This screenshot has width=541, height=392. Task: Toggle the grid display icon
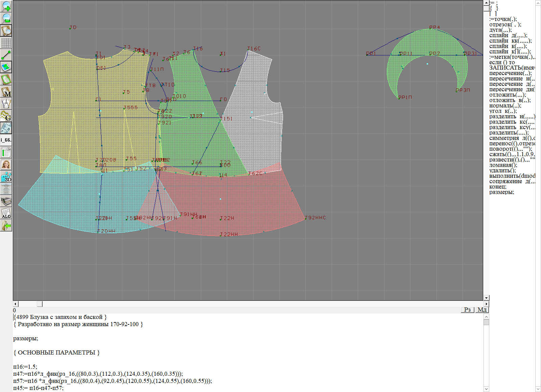point(6,43)
